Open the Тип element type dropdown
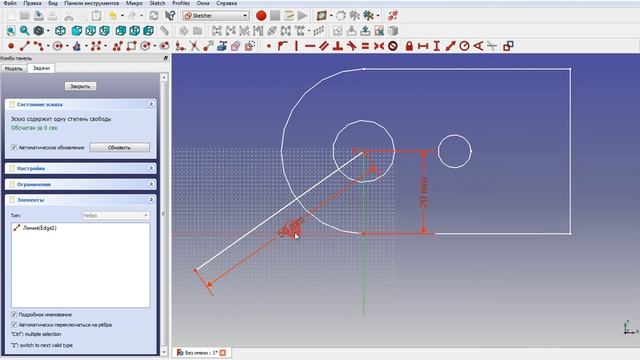This screenshot has height=360, width=640. pyautogui.click(x=116, y=216)
